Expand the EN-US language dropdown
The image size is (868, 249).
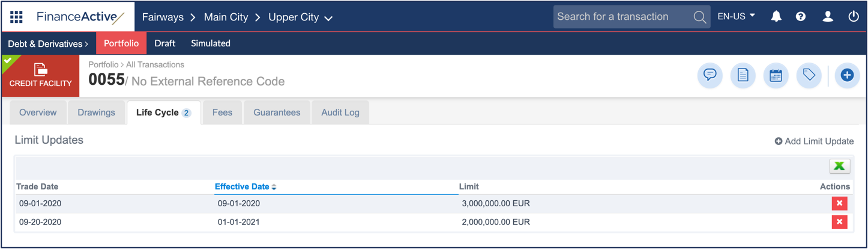[737, 17]
